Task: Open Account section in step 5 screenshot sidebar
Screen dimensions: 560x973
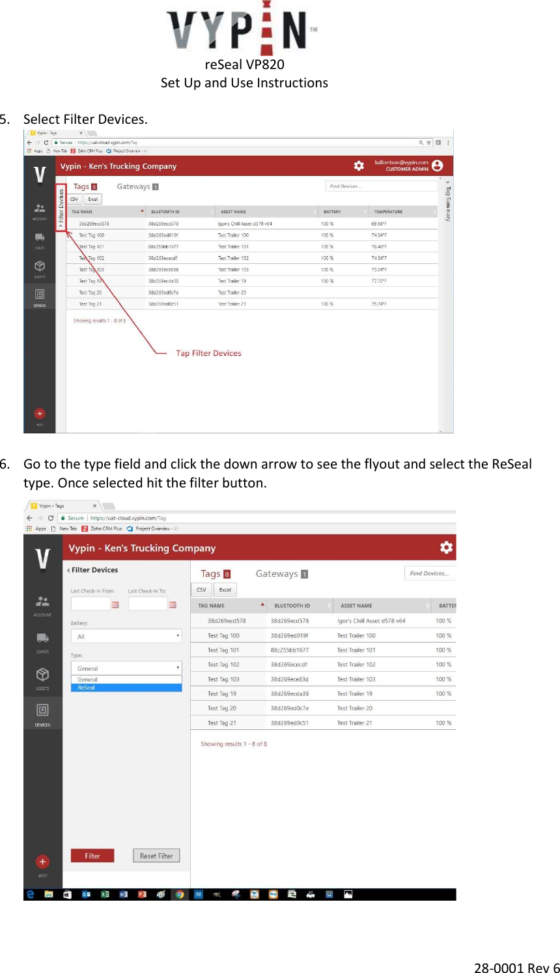Action: pyautogui.click(x=40, y=211)
